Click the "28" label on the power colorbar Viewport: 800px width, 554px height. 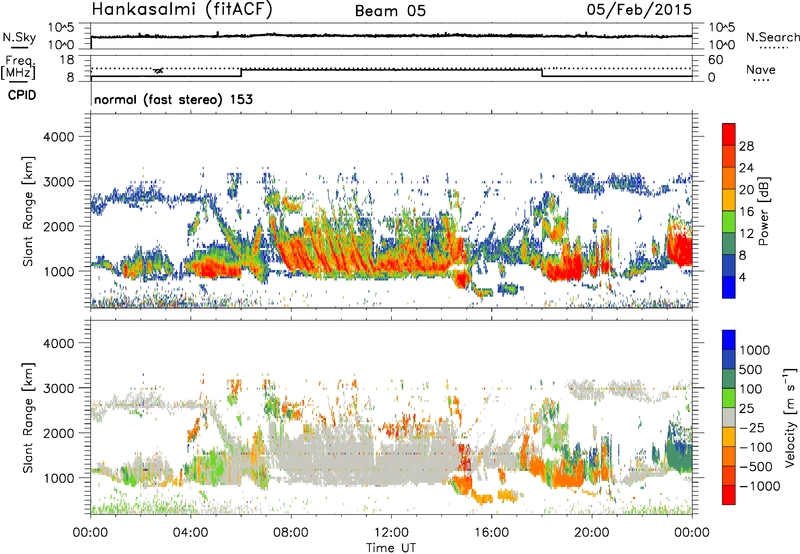click(x=746, y=146)
